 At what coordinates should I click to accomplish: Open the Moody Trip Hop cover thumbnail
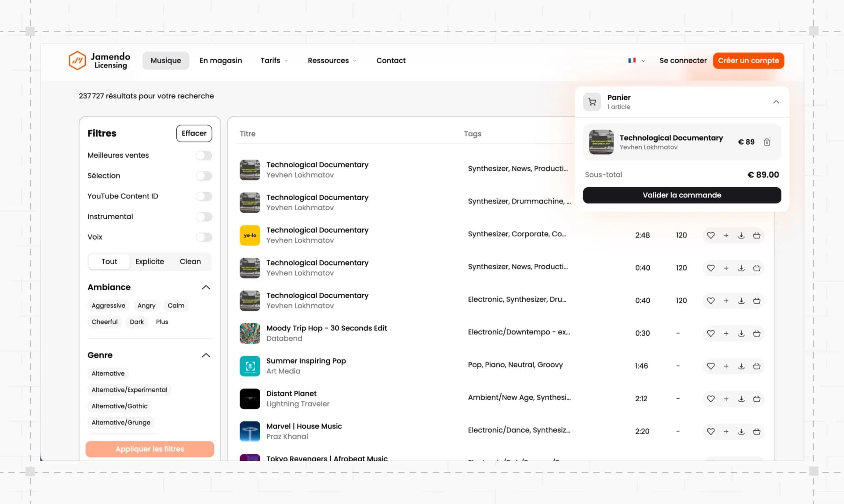click(x=250, y=334)
